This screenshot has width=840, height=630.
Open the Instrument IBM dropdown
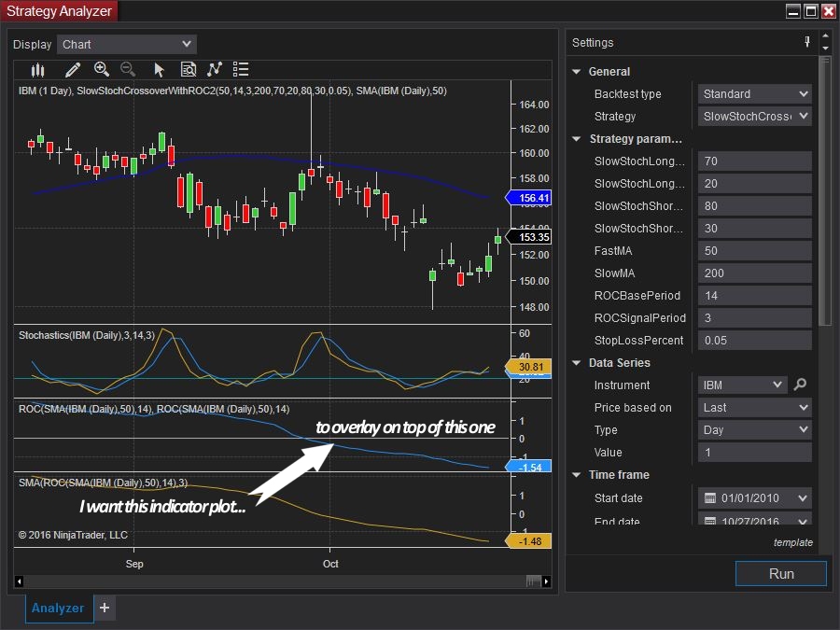[x=743, y=385]
